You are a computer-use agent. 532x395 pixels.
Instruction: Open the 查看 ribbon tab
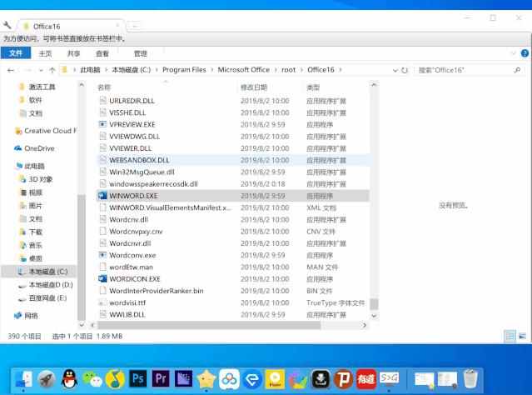coord(102,53)
